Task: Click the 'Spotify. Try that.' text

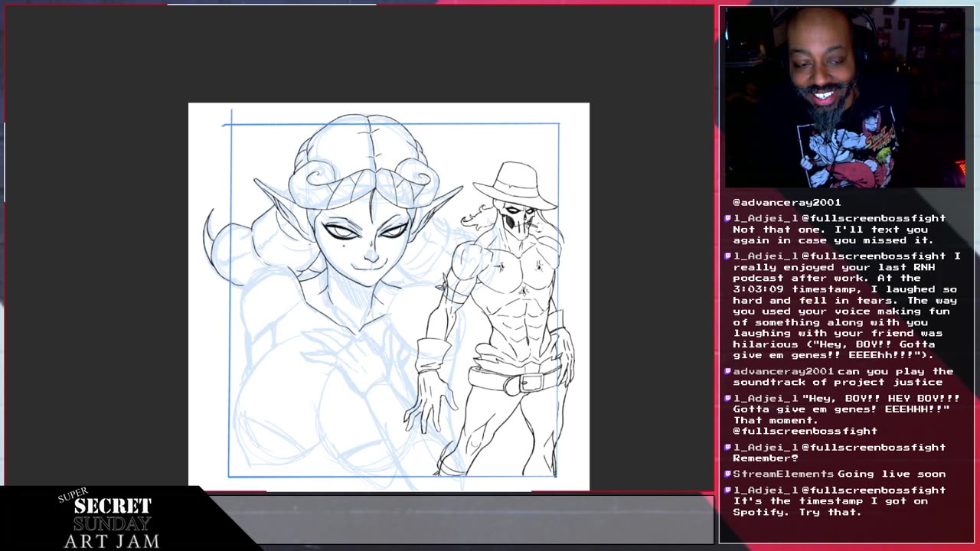Action: point(797,512)
